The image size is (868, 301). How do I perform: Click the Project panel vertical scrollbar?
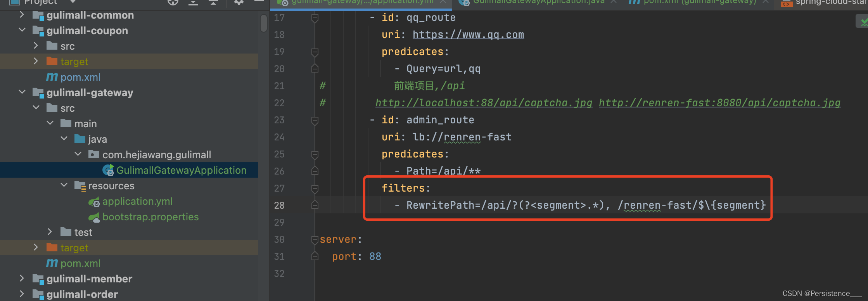(264, 23)
